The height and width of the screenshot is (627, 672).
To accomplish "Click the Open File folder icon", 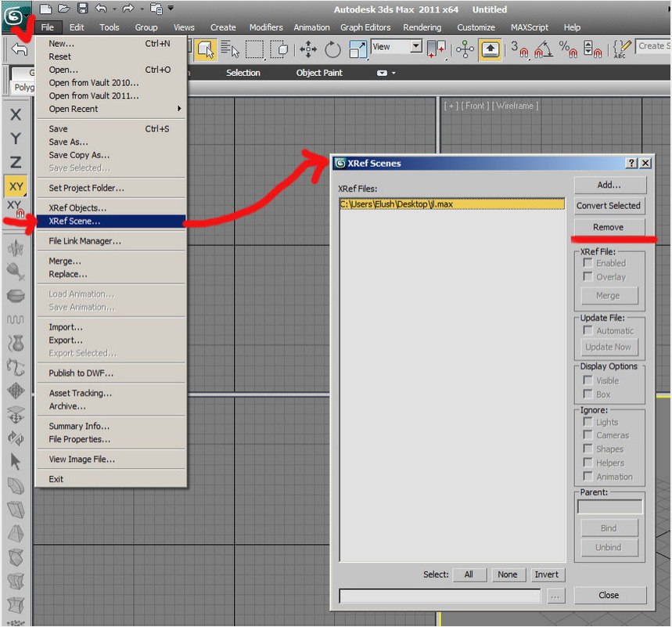I will tap(63, 9).
